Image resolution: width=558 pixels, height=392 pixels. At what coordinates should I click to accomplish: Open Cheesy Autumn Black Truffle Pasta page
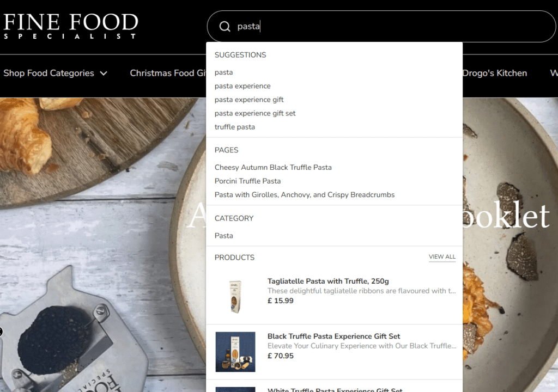(x=273, y=168)
